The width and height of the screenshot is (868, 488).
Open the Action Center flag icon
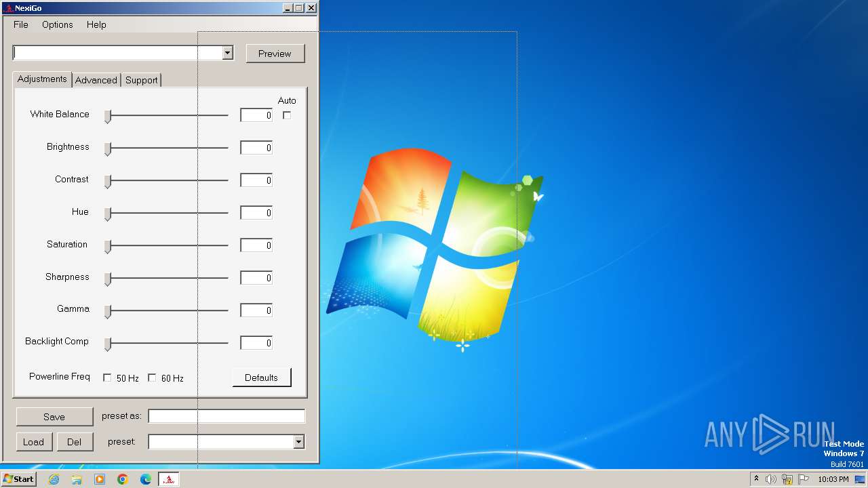[x=804, y=479]
